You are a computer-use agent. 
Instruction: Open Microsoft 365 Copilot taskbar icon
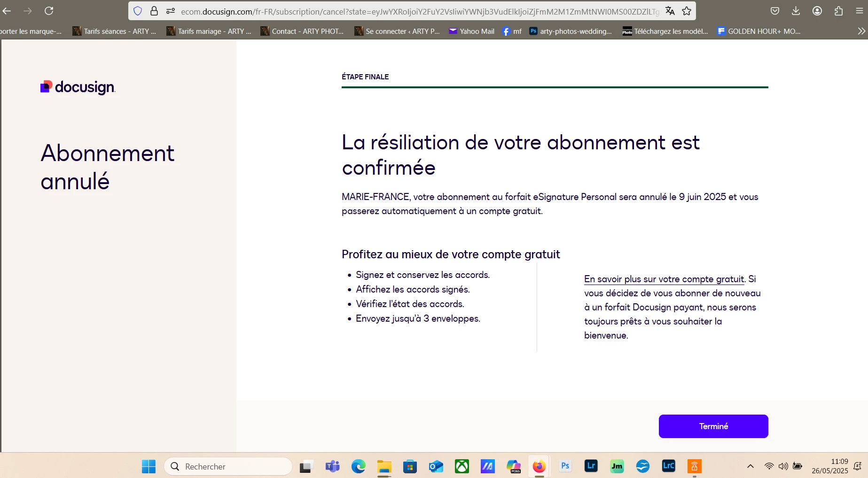514,466
